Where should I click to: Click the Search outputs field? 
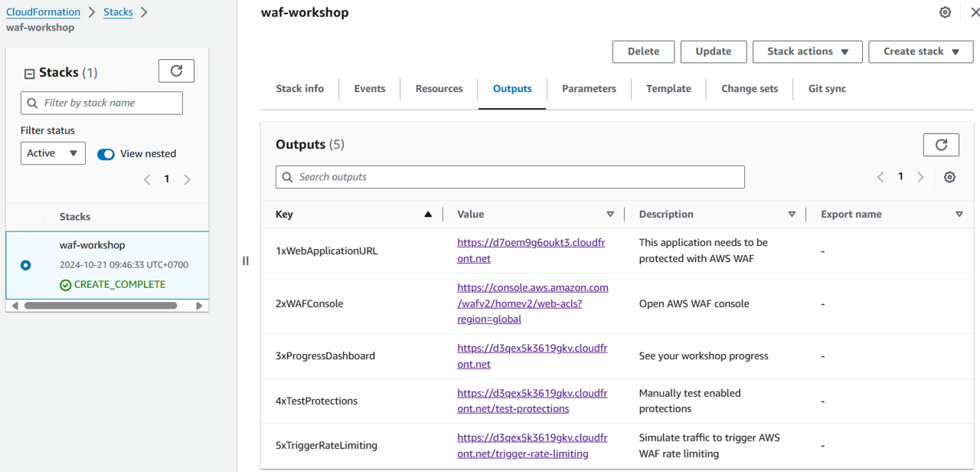(x=510, y=177)
